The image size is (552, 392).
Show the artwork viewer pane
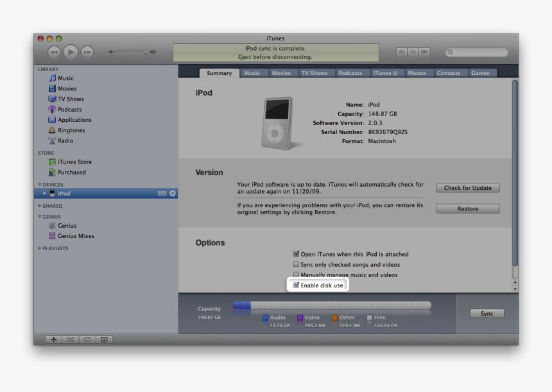pyautogui.click(x=104, y=339)
